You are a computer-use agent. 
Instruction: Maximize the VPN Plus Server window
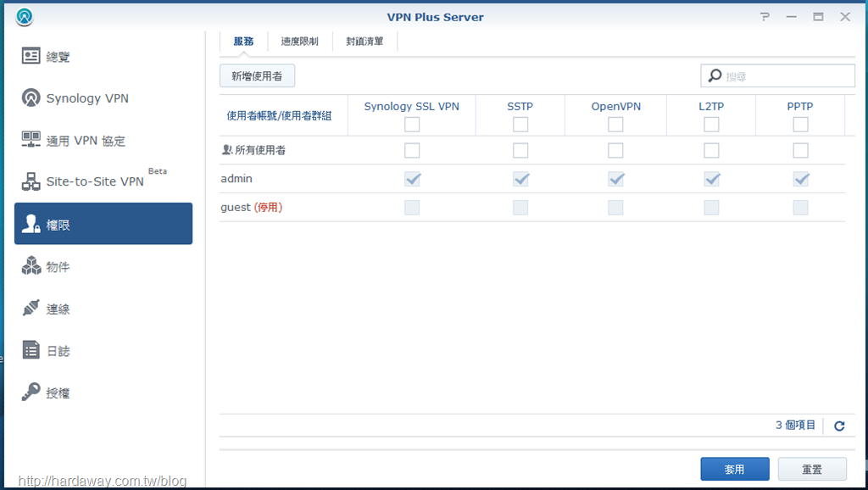[818, 17]
